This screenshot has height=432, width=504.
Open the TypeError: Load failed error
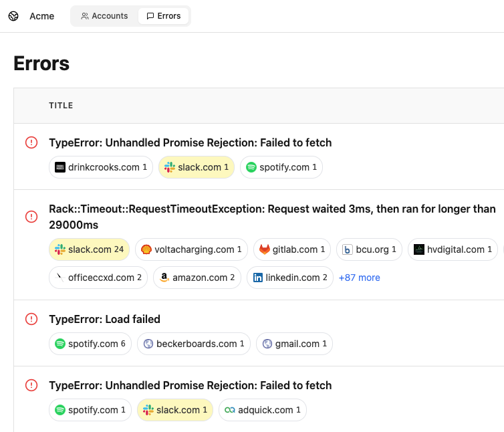click(x=104, y=320)
